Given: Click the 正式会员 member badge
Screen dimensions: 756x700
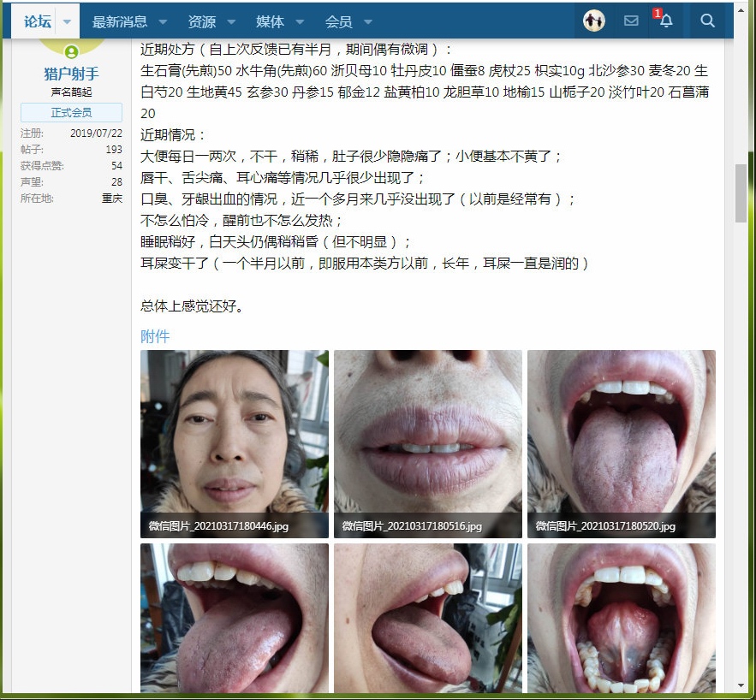Looking at the screenshot, I should pos(71,113).
